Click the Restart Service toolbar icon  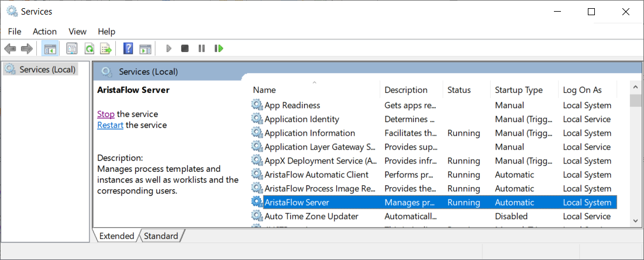click(x=219, y=49)
